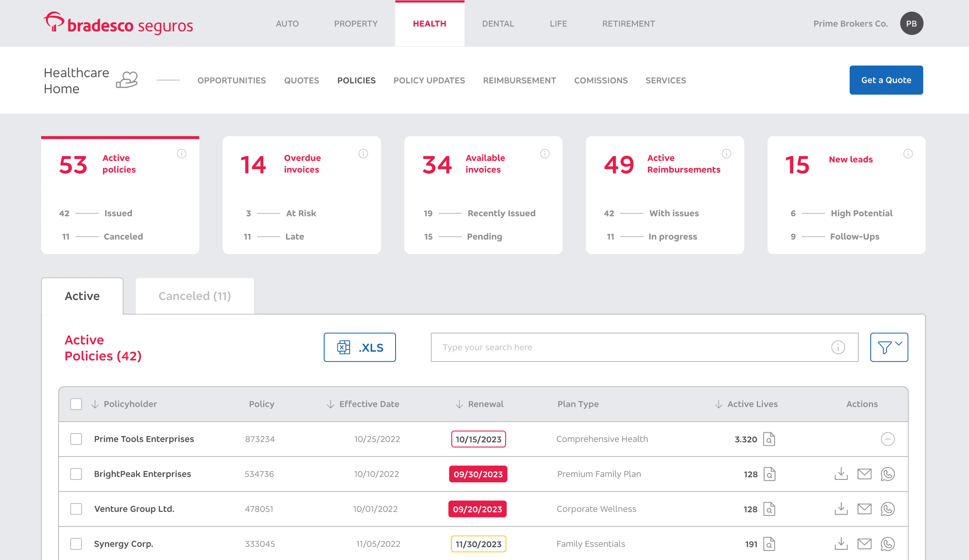This screenshot has height=560, width=969.
Task: Go to OPPORTUNITIES section
Action: [x=232, y=80]
